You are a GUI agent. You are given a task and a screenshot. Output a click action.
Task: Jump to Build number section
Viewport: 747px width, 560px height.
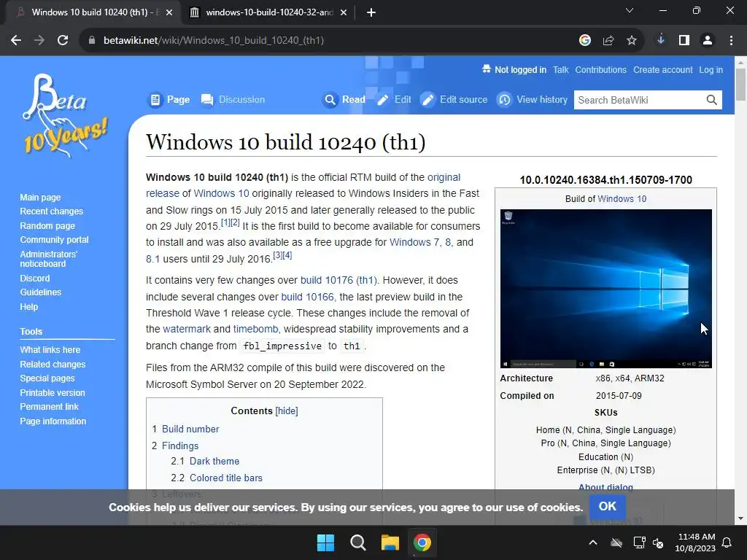pyautogui.click(x=190, y=429)
